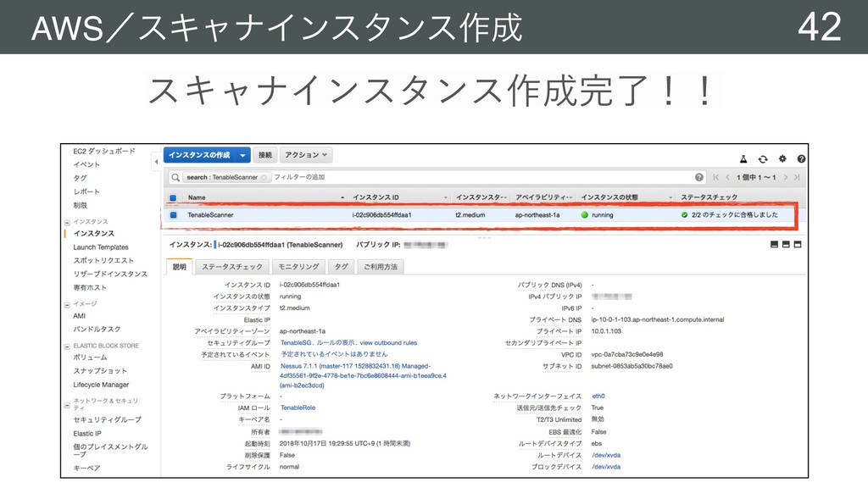Image resolution: width=868 pixels, height=488 pixels.
Task: Open the TenableSG security group link
Action: [296, 343]
